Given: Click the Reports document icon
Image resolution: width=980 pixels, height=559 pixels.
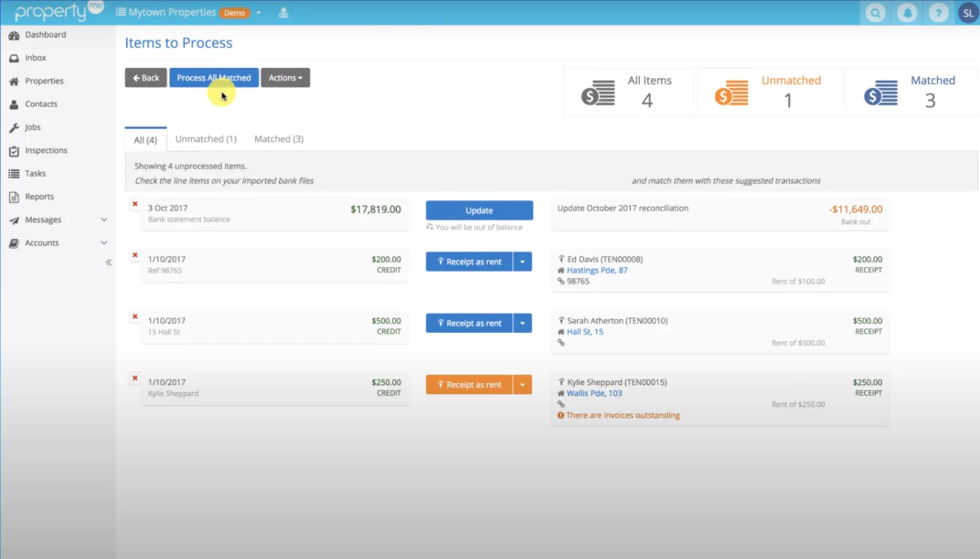Looking at the screenshot, I should click(x=14, y=197).
